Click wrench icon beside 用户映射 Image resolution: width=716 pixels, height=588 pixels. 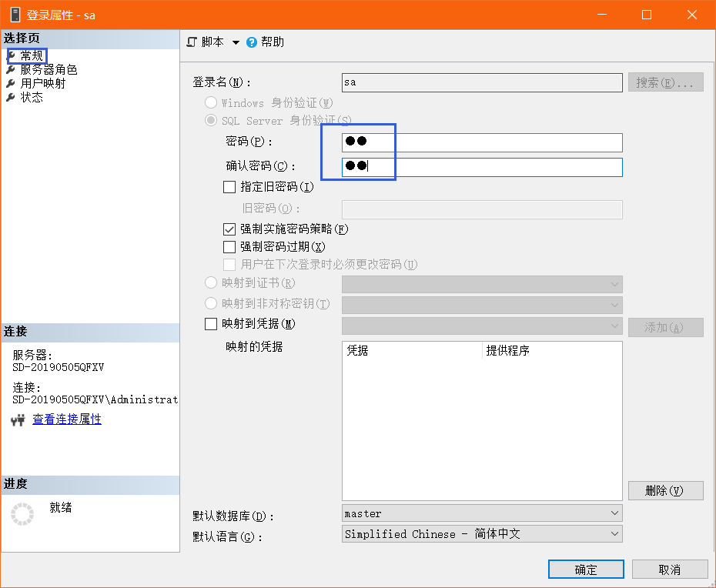(x=11, y=84)
